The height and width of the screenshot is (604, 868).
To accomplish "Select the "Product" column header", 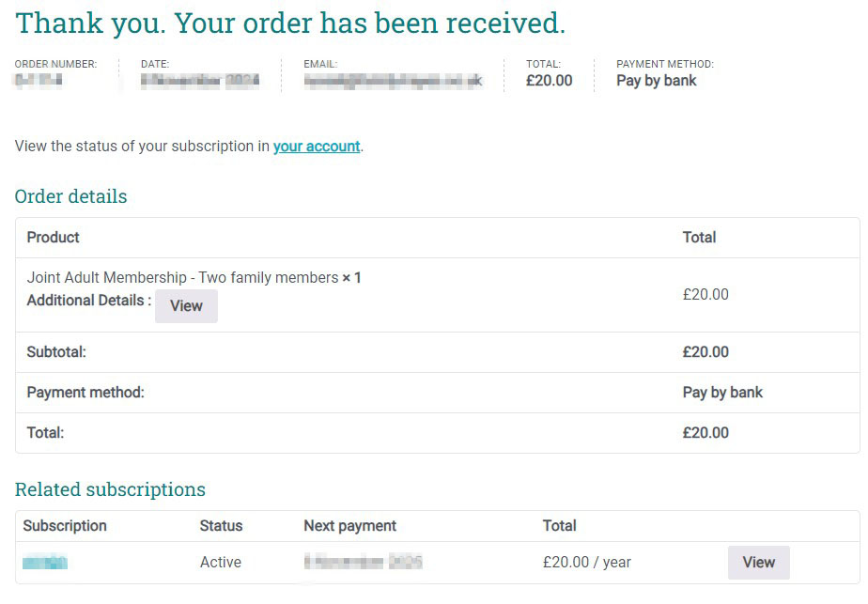I will pyautogui.click(x=53, y=238).
